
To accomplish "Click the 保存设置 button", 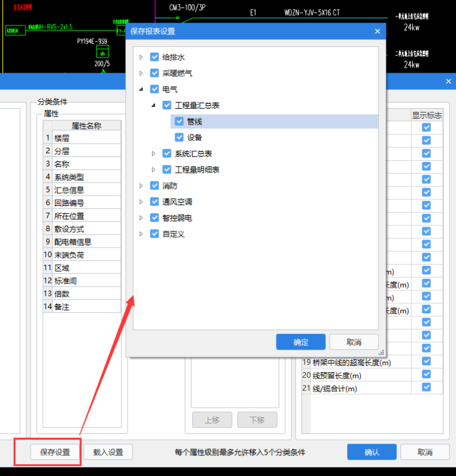I will [55, 452].
